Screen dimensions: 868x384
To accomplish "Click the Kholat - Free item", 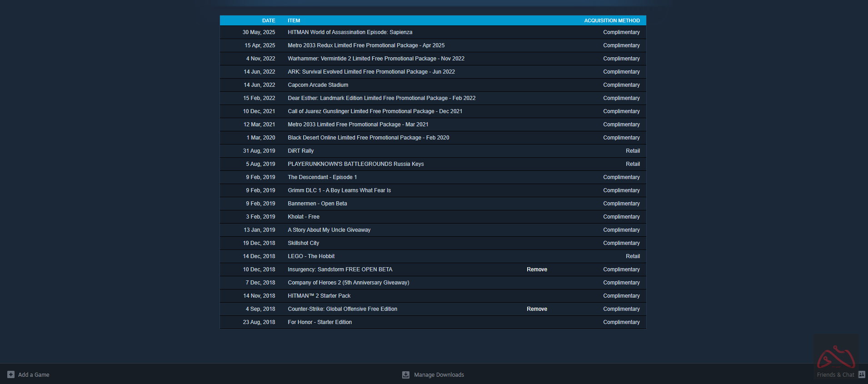I will (x=303, y=217).
